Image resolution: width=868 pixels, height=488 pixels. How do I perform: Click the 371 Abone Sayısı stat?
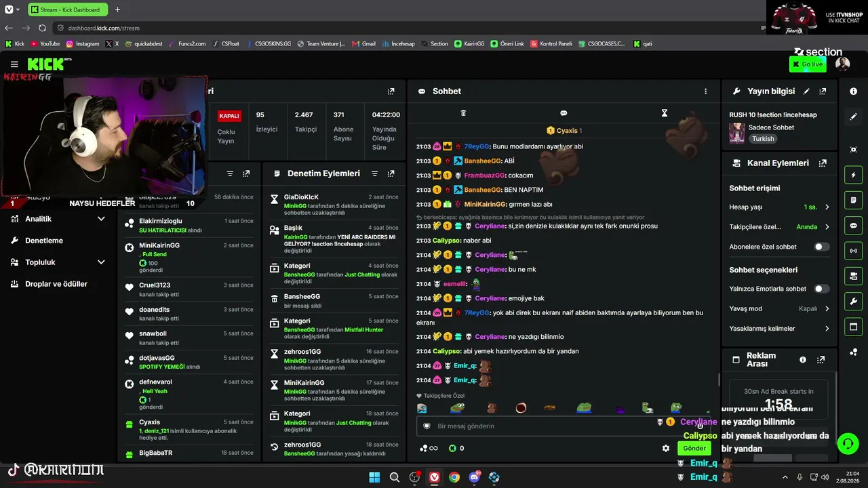point(344,127)
